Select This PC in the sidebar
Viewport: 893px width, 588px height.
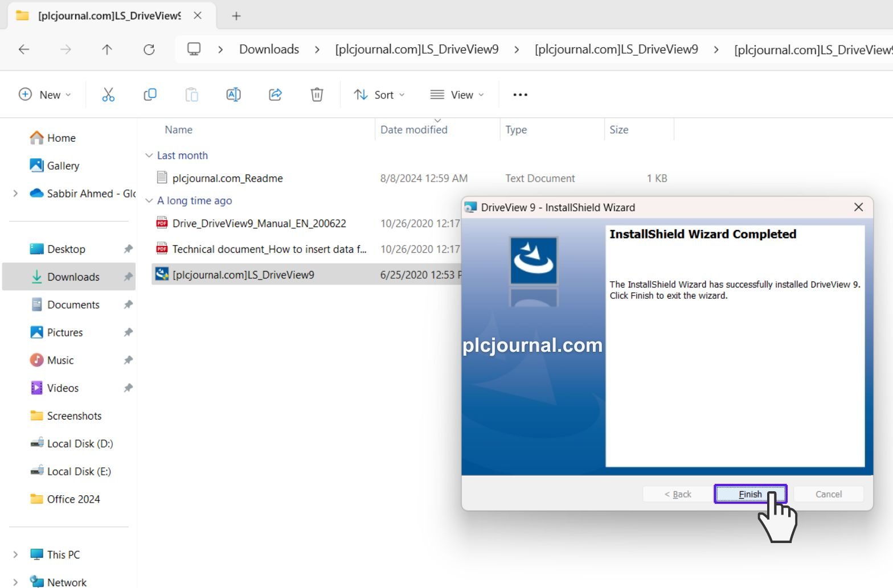click(x=55, y=554)
